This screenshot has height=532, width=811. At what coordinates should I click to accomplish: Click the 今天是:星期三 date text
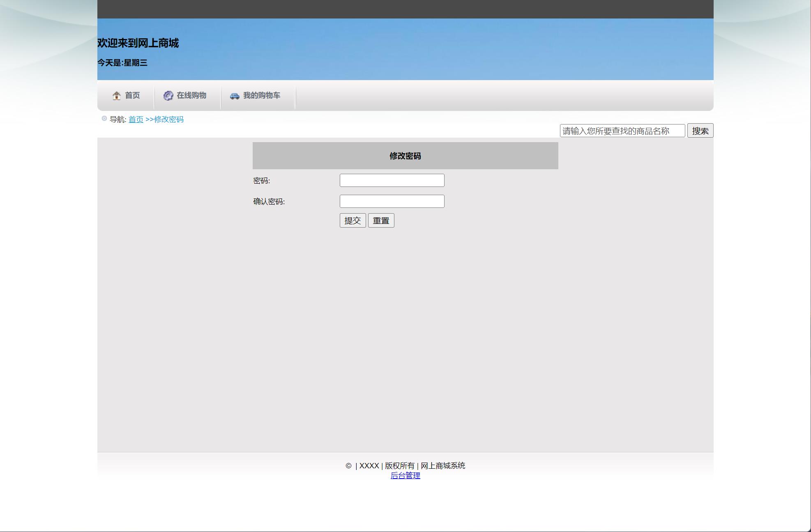[123, 63]
